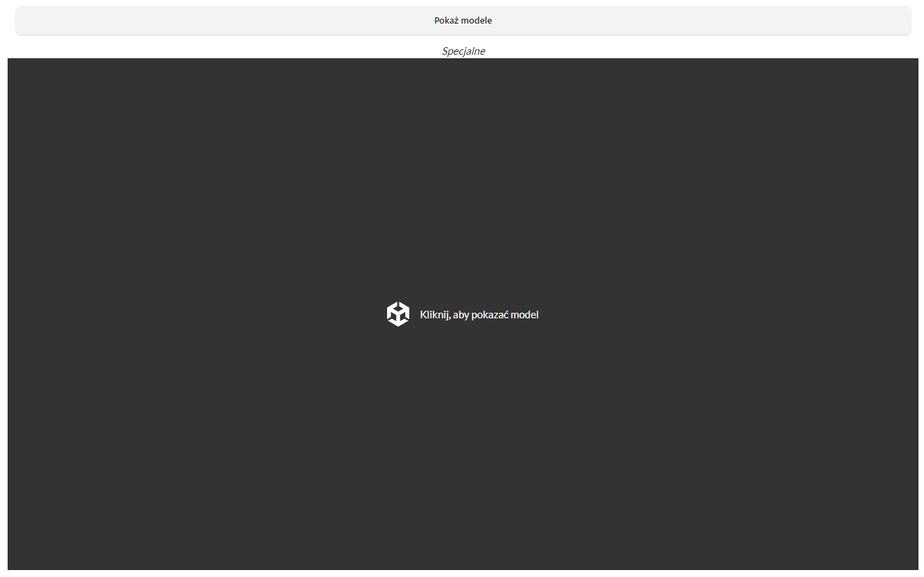Click the Unity cube logo icon
This screenshot has width=924, height=577.
click(398, 314)
